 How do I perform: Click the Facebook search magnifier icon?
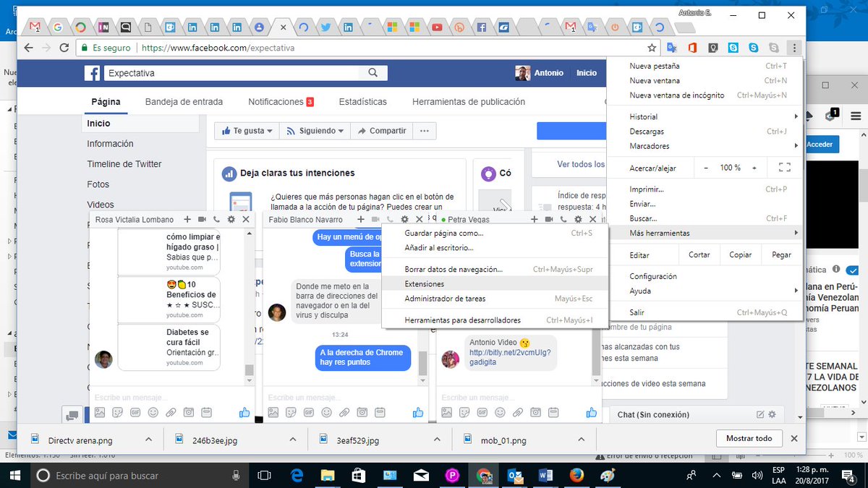pyautogui.click(x=373, y=73)
